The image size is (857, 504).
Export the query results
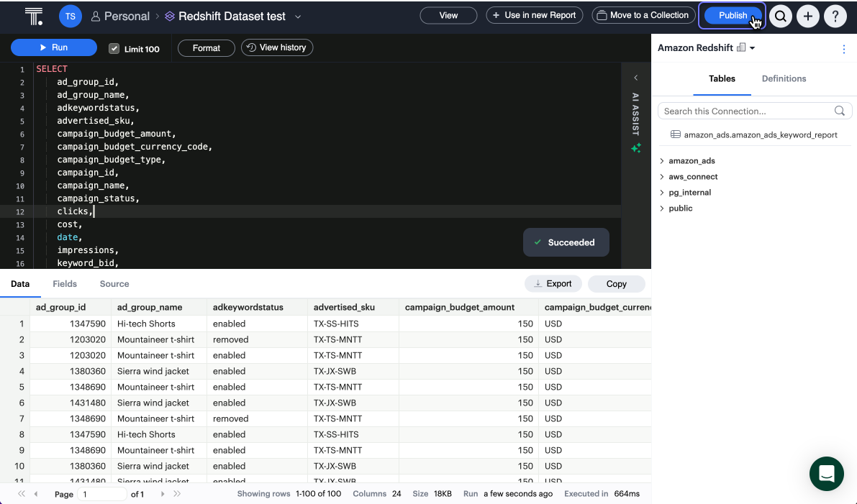[x=553, y=283]
